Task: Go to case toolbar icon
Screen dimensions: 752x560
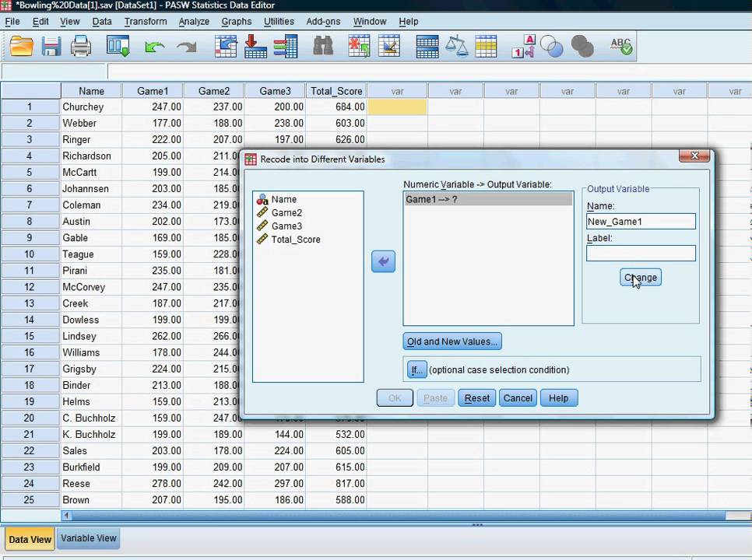Action: [x=226, y=47]
